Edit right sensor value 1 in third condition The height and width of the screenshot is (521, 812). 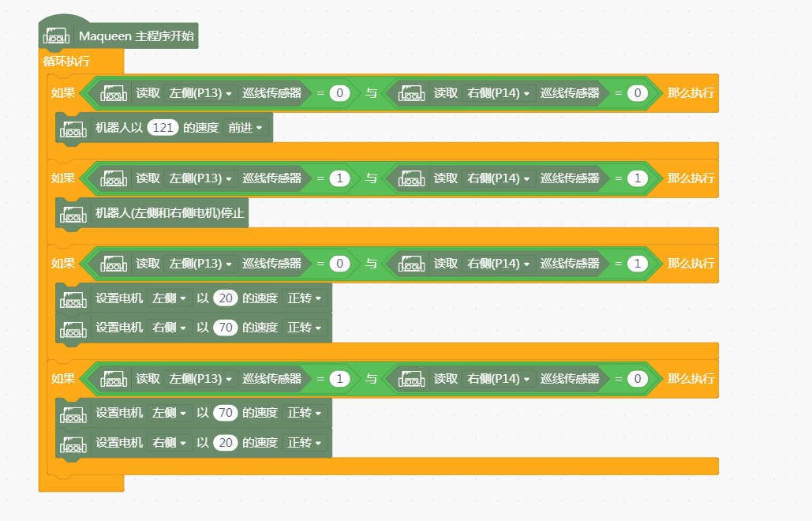tap(638, 264)
